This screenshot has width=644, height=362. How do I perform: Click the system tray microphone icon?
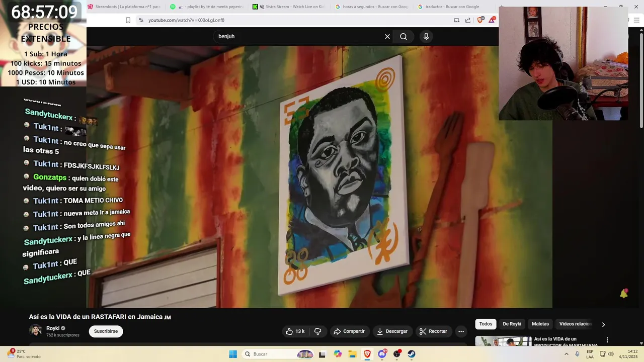pyautogui.click(x=577, y=354)
